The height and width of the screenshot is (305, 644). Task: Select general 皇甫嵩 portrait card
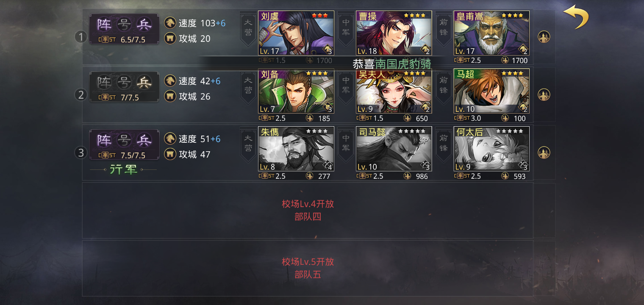[x=491, y=33]
